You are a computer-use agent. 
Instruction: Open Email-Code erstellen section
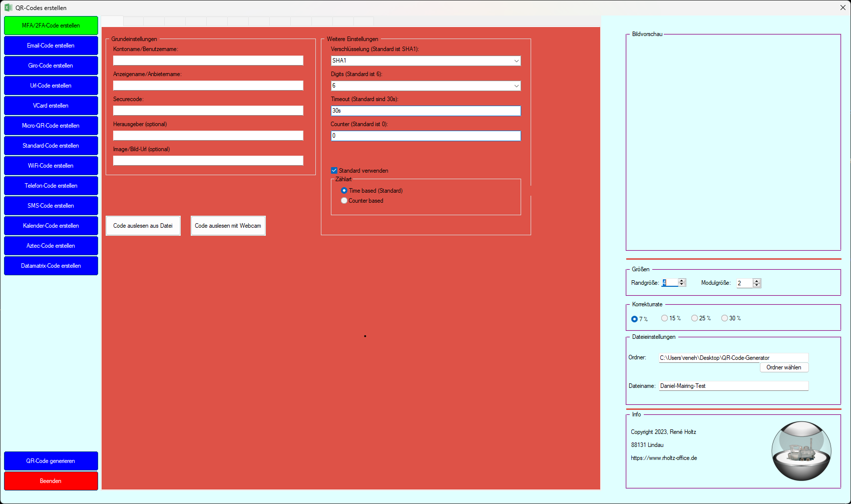click(51, 46)
